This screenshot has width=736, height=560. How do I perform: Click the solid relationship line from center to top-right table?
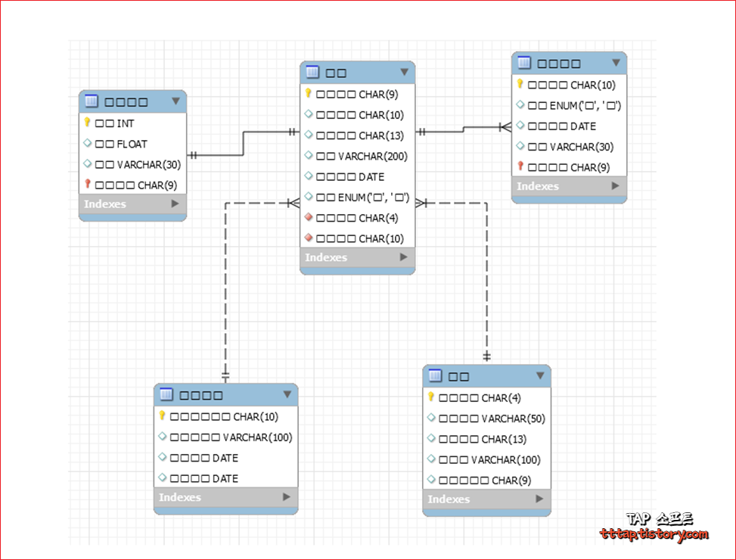click(463, 129)
